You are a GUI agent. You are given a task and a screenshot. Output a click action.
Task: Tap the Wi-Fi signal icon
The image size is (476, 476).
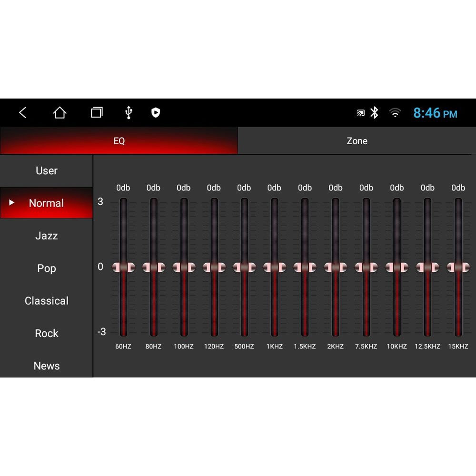[x=395, y=113]
